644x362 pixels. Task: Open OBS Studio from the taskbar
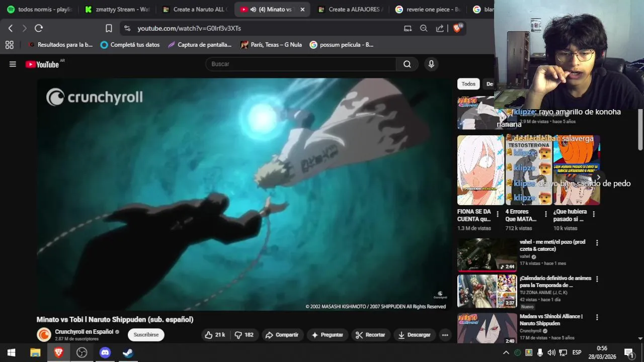tap(82, 352)
